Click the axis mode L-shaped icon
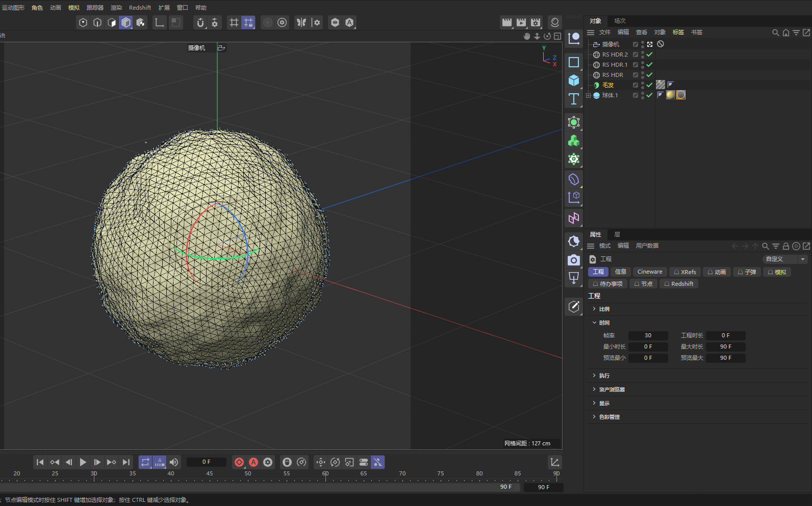Viewport: 812px width, 506px height. 160,22
